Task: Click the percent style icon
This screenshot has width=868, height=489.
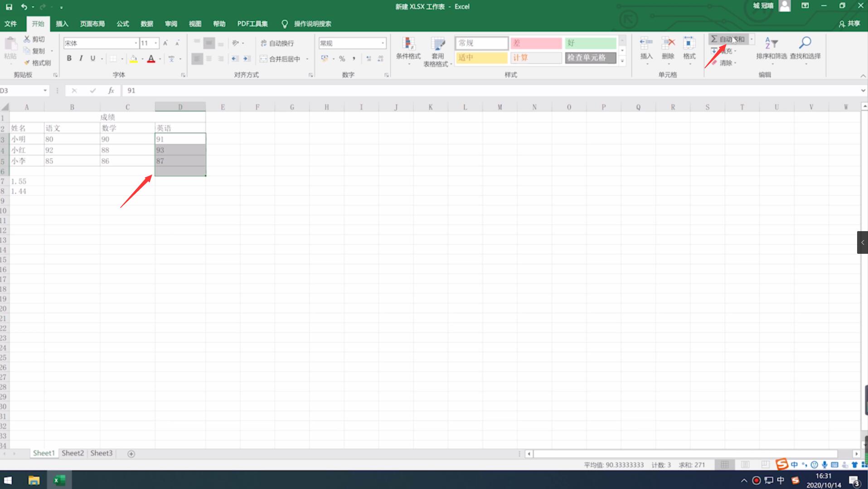Action: (x=342, y=58)
